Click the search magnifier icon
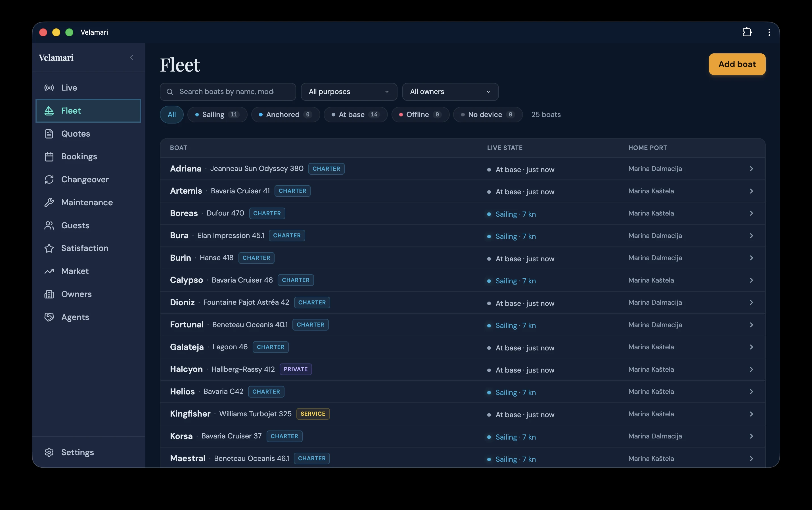Viewport: 812px width, 510px height. [x=170, y=92]
